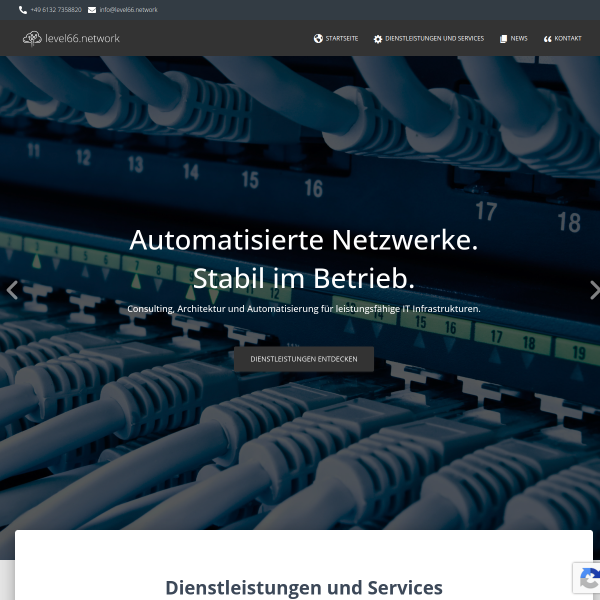This screenshot has width=600, height=600.
Task: Open the News menu item
Action: [x=519, y=39]
